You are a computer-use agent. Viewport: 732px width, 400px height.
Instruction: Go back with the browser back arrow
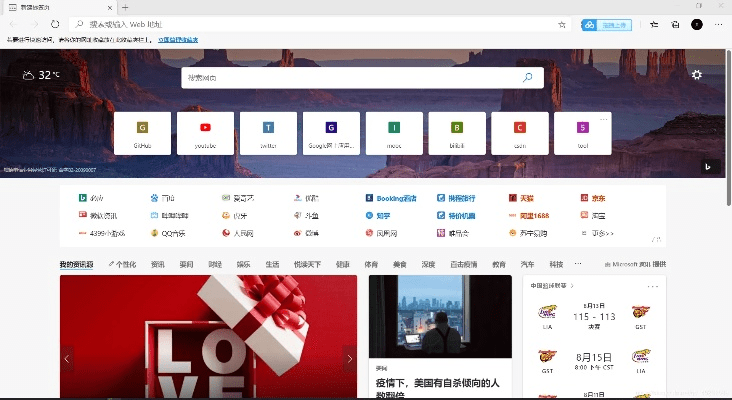coord(13,24)
